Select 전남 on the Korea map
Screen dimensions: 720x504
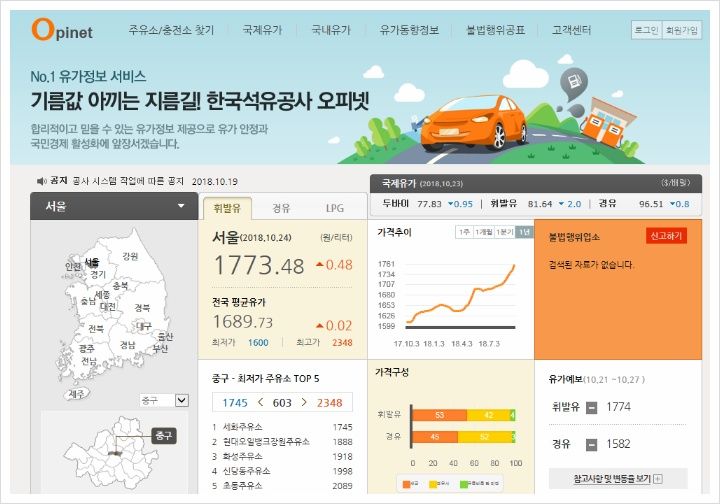(89, 361)
